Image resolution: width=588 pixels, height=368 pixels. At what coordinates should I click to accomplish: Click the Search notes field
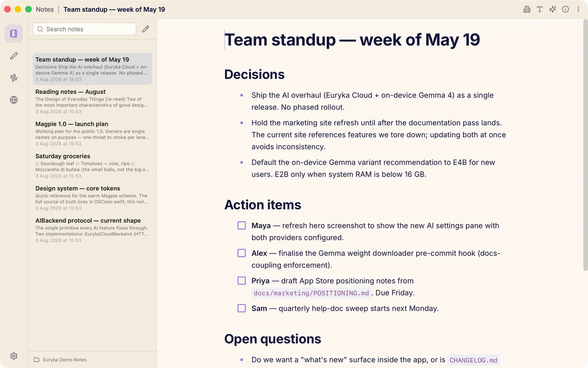[84, 29]
